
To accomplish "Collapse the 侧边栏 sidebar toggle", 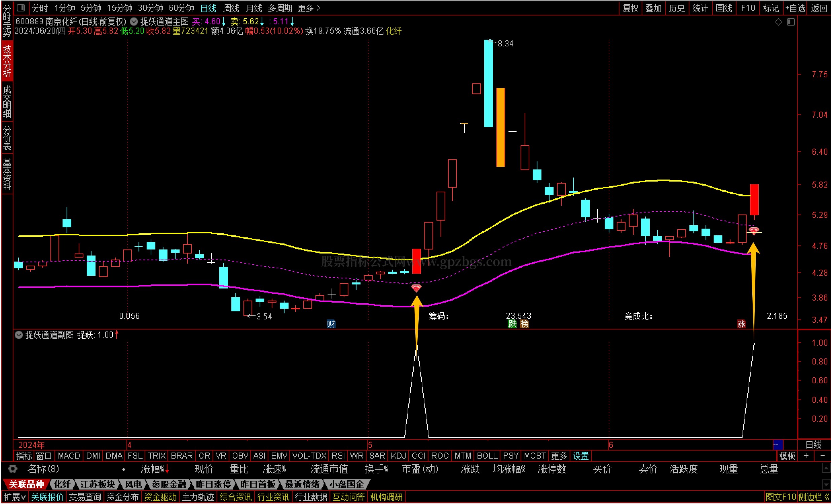I will [814, 497].
